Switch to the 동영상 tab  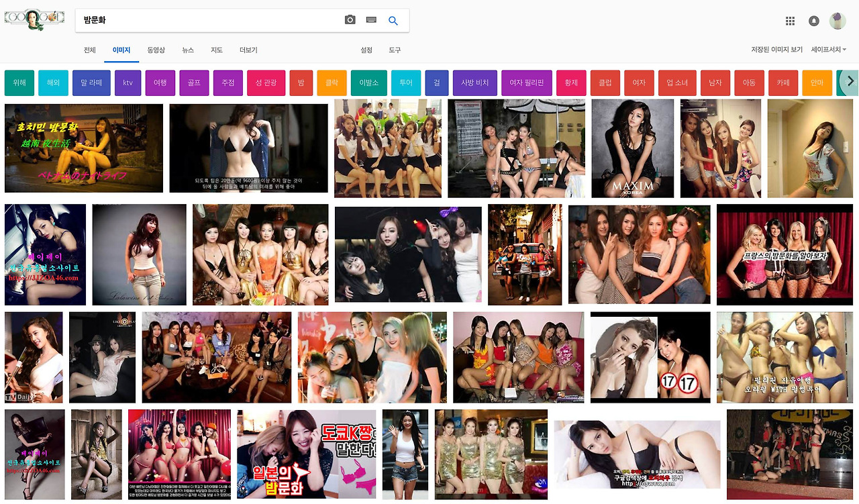156,50
